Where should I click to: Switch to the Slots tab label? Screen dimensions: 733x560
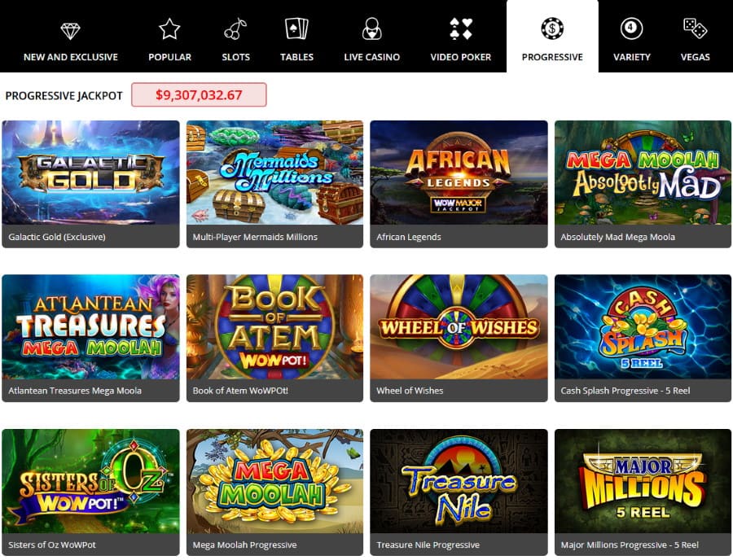tap(235, 57)
